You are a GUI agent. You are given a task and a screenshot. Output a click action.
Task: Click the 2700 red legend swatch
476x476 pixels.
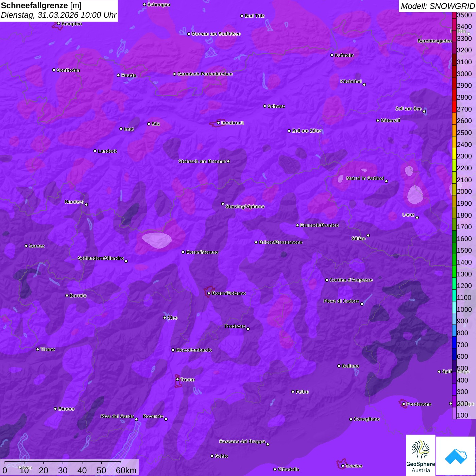(454, 107)
